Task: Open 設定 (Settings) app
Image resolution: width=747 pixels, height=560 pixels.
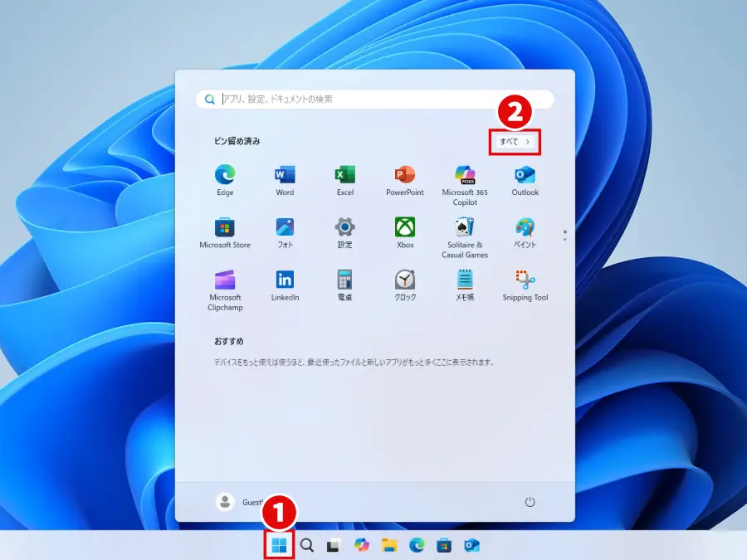Action: coord(345,232)
